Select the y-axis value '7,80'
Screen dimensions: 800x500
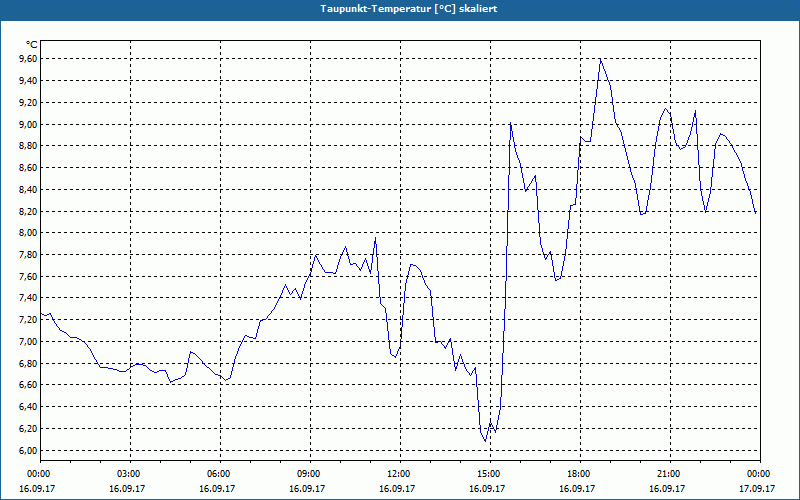pyautogui.click(x=28, y=255)
